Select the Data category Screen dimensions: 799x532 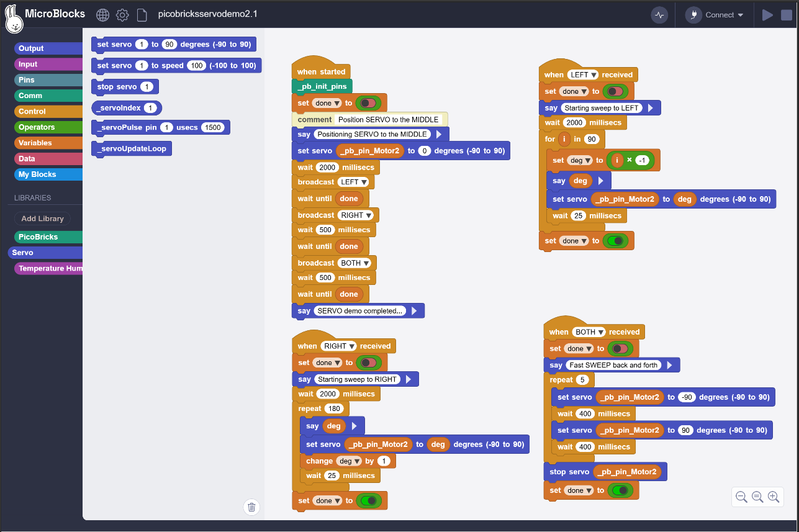[48, 159]
